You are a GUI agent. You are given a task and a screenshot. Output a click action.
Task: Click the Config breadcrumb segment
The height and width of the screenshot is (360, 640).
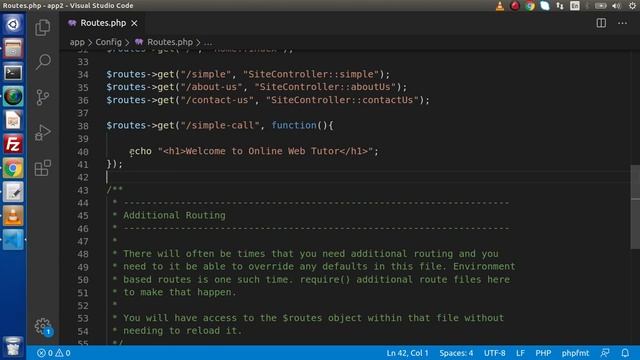pyautogui.click(x=108, y=42)
